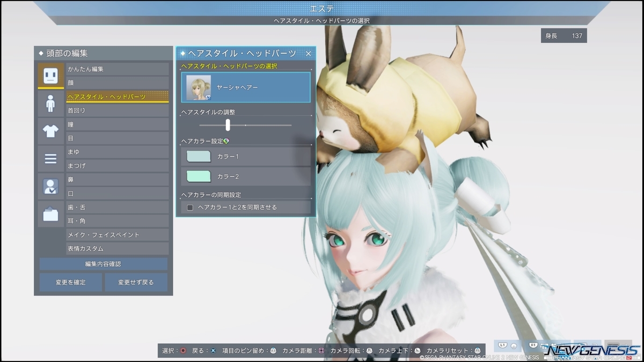
Task: Click the 身長 137 height display
Action: 563,36
